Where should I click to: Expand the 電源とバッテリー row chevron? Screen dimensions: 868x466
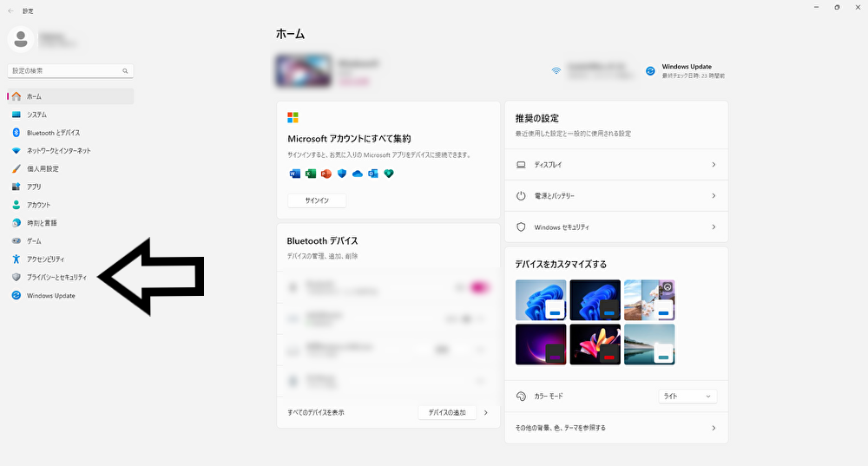pos(713,196)
